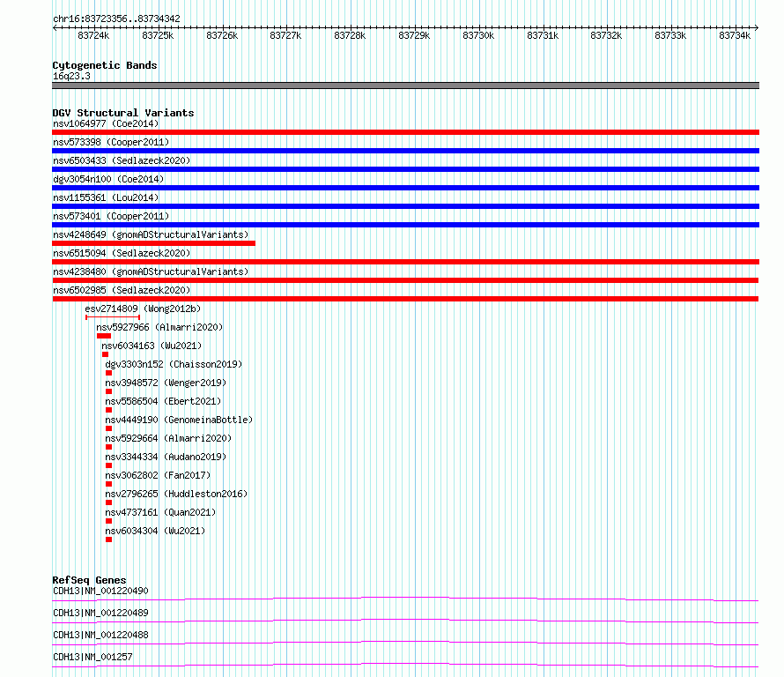Image resolution: width=784 pixels, height=677 pixels.
Task: Open variant nsv5927966 (Almarri2020) label
Action: (159, 327)
